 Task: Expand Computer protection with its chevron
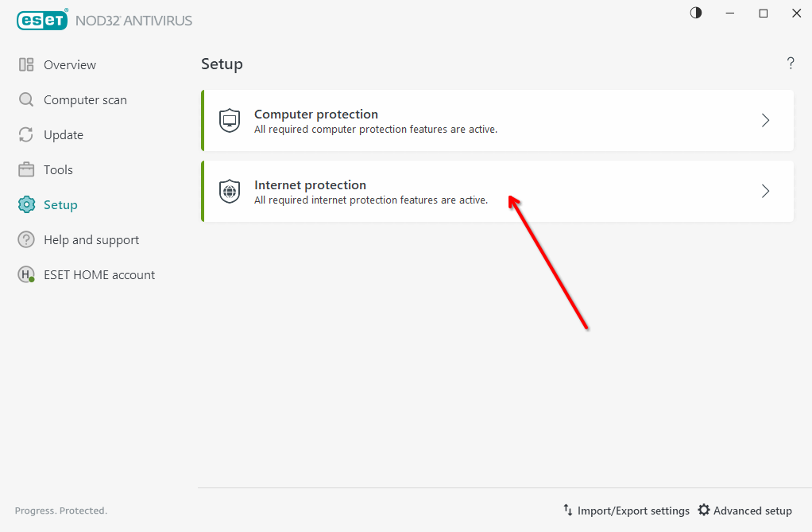pyautogui.click(x=765, y=120)
